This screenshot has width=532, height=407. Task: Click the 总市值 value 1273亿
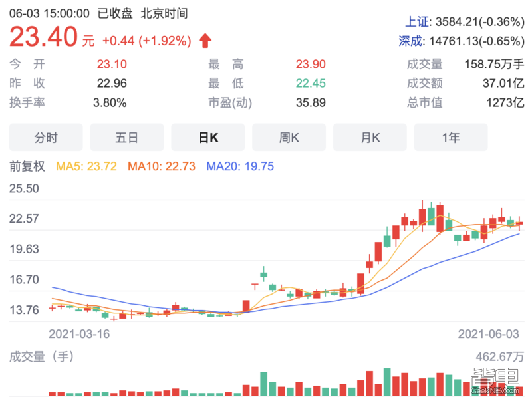[x=505, y=102]
